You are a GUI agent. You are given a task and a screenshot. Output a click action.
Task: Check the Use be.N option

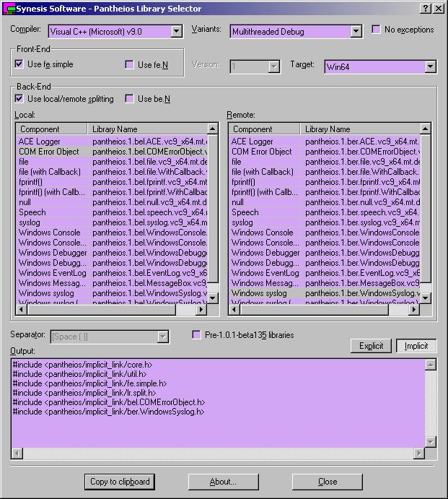point(129,99)
